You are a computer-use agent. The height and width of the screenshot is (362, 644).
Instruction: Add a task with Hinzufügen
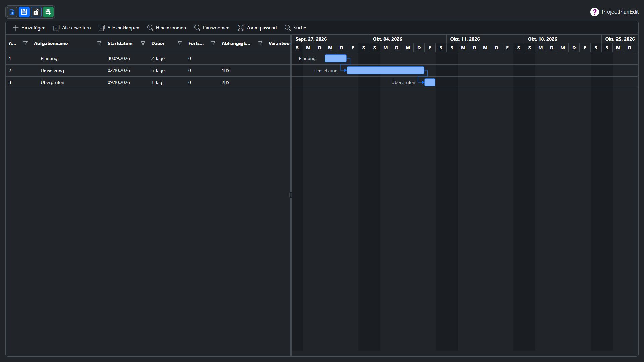[x=29, y=28]
